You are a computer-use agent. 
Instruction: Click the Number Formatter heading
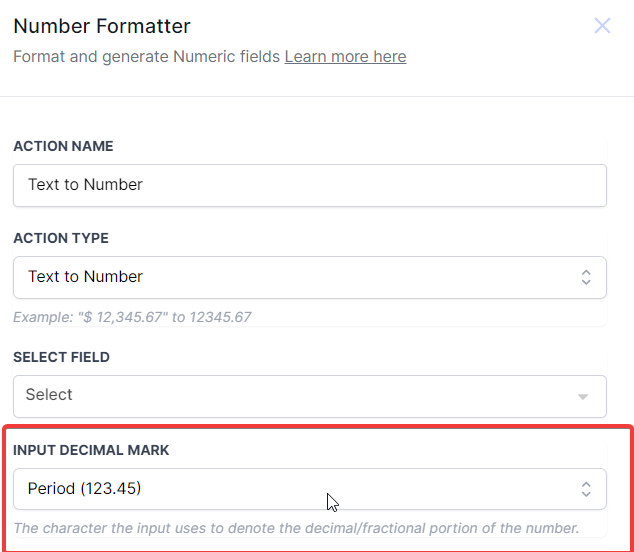pyautogui.click(x=102, y=26)
